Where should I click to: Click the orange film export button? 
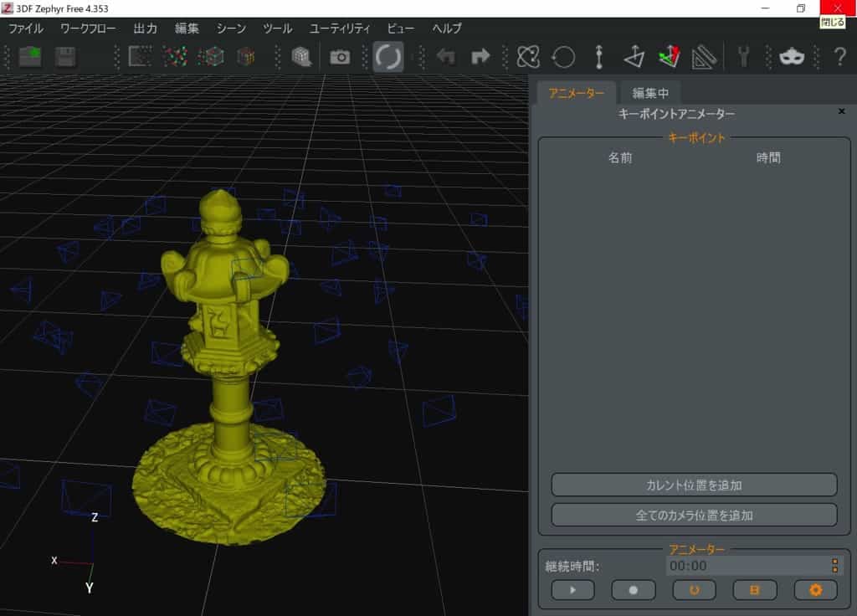click(755, 590)
